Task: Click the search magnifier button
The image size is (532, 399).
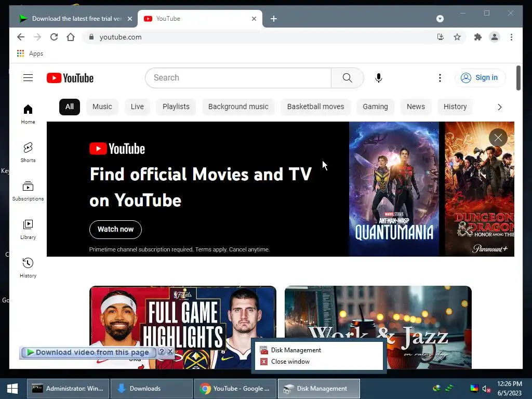Action: 348,78
